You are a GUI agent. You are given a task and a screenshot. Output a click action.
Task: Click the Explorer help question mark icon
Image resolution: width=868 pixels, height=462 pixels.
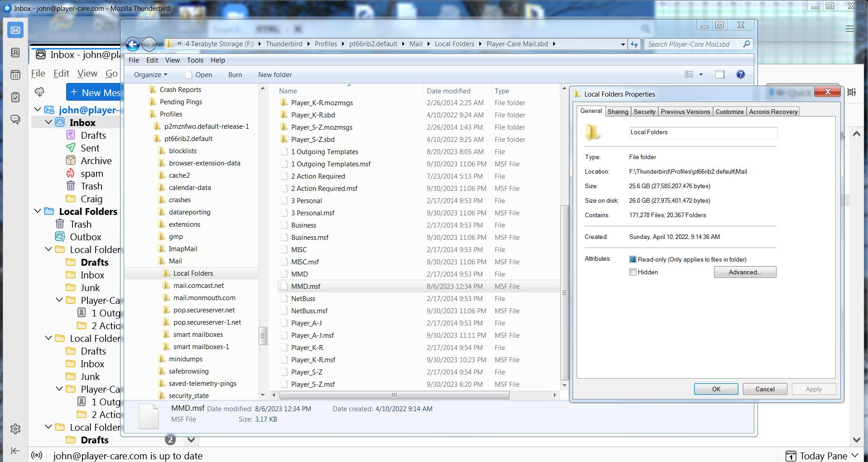[740, 74]
